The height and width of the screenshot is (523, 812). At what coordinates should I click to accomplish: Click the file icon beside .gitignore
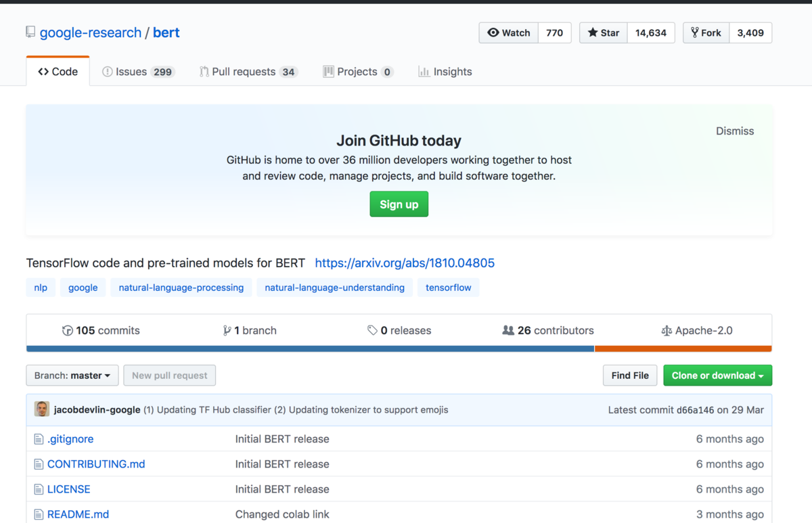point(39,439)
